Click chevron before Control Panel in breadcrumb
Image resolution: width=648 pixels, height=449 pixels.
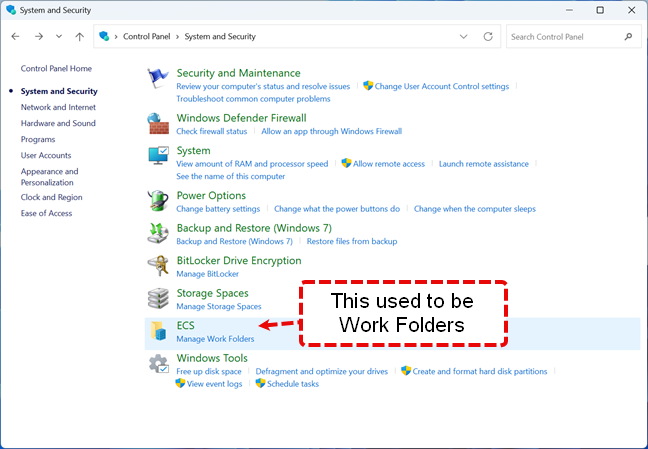pos(116,36)
